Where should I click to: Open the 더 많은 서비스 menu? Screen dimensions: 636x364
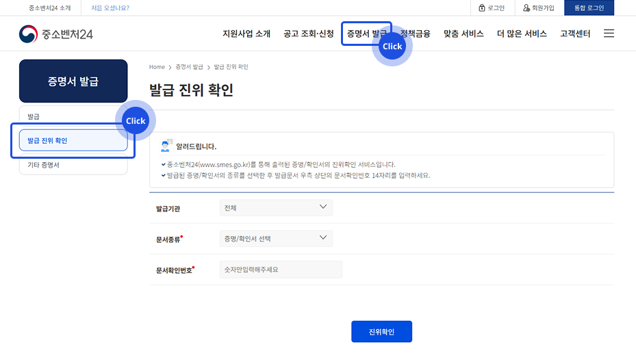pyautogui.click(x=522, y=34)
